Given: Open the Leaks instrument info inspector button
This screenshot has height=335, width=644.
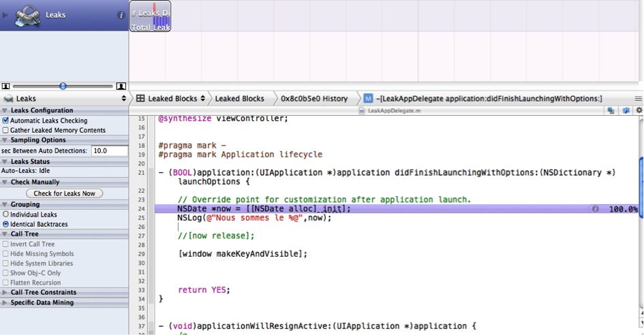Looking at the screenshot, I should pyautogui.click(x=121, y=15).
